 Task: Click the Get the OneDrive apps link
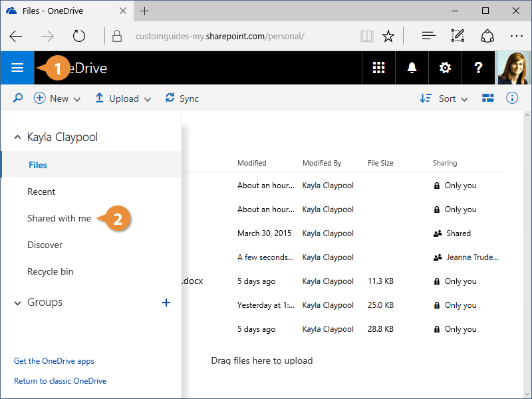[x=54, y=361]
